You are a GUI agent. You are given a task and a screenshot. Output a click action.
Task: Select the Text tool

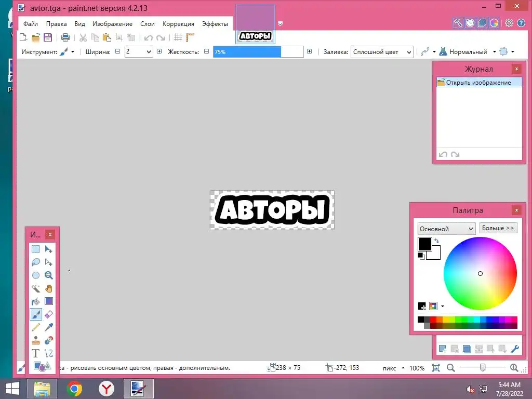click(36, 353)
